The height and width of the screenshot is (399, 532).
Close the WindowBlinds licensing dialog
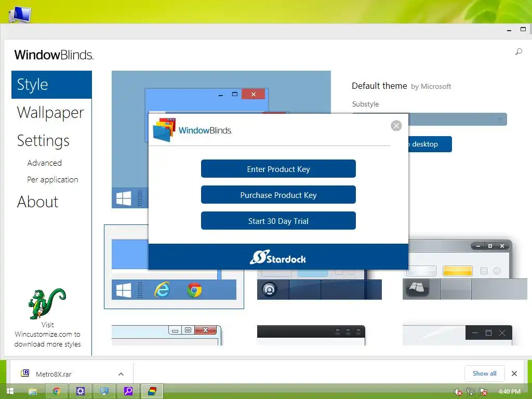(x=396, y=126)
